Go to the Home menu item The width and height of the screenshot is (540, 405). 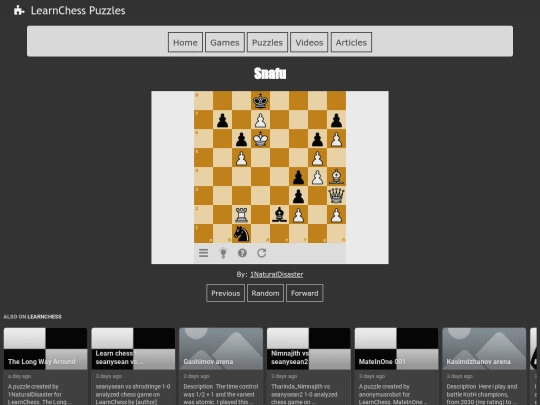pos(185,42)
